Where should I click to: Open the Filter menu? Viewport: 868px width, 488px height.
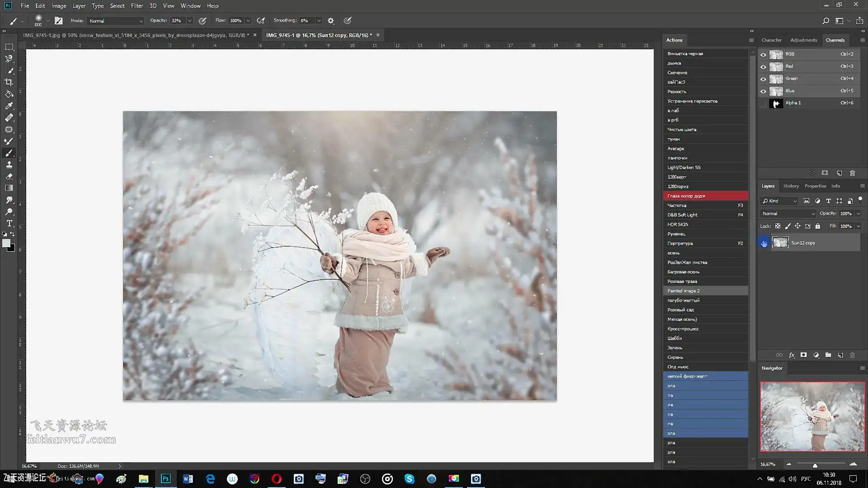137,6
